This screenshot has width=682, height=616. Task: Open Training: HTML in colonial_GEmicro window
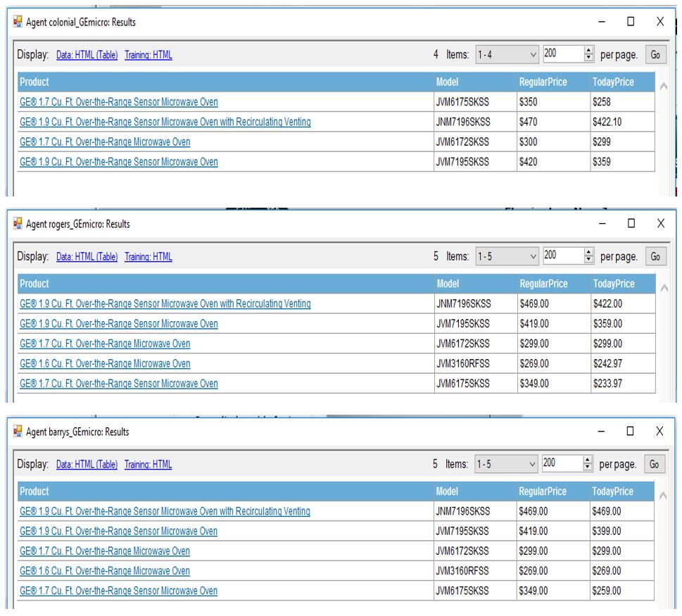pyautogui.click(x=149, y=55)
